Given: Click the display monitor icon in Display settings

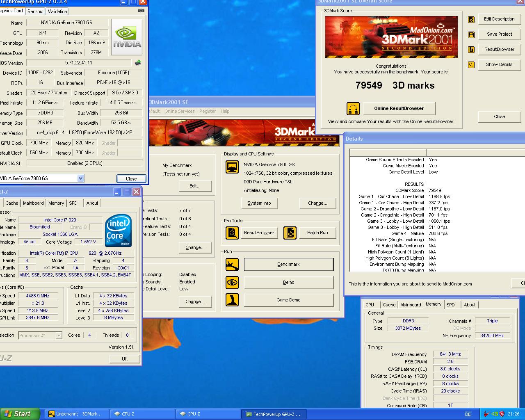Looking at the screenshot, I should pyautogui.click(x=232, y=167).
